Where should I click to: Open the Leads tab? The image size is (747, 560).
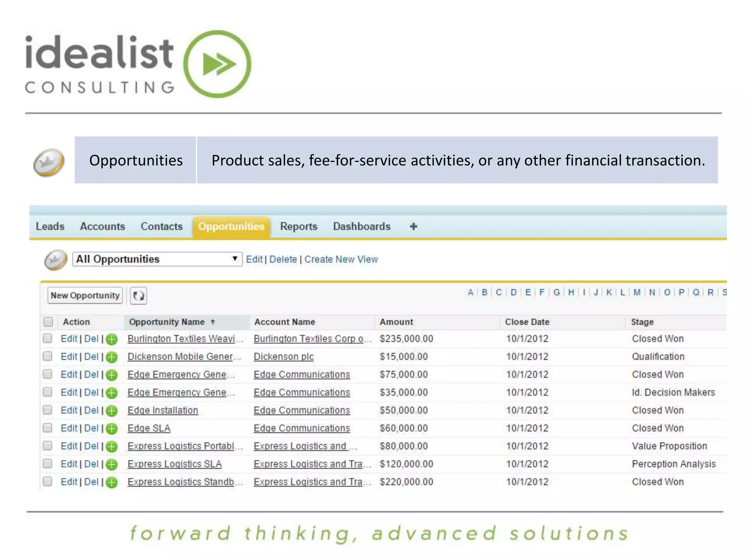(x=50, y=226)
